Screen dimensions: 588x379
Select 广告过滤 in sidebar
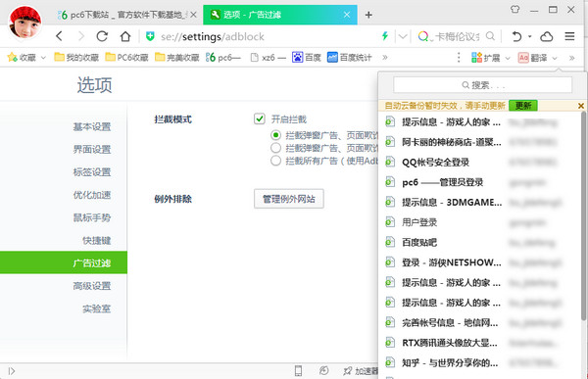point(64,262)
